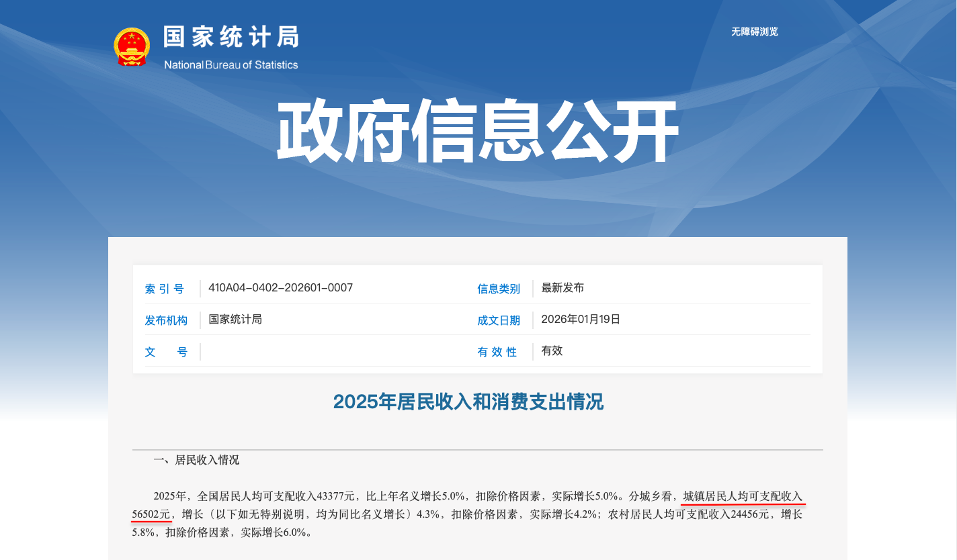This screenshot has height=560, width=957.
Task: Select the 索引号 field label
Action: pyautogui.click(x=165, y=289)
